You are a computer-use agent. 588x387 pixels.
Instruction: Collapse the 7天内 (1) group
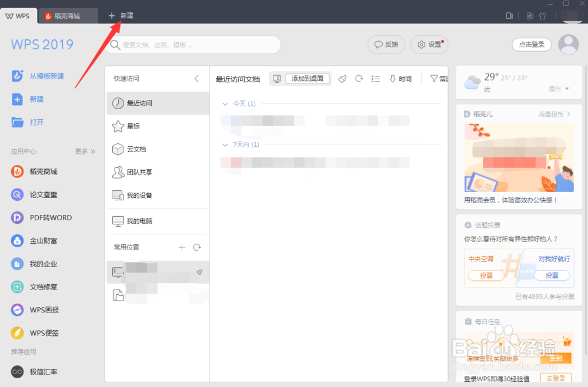pyautogui.click(x=225, y=144)
